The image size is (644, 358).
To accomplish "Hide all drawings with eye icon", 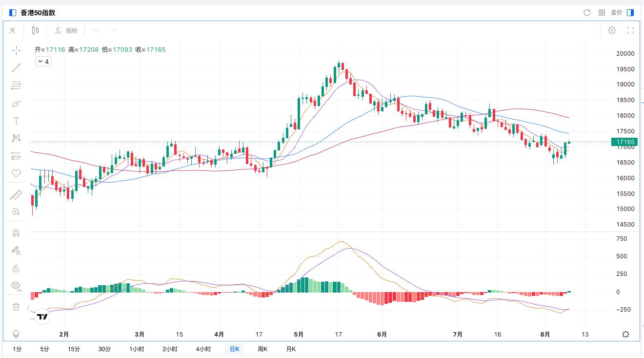I will (x=16, y=286).
